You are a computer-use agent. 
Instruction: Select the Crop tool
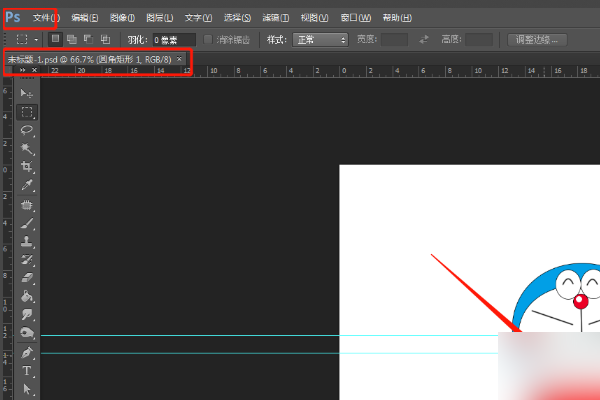(27, 167)
